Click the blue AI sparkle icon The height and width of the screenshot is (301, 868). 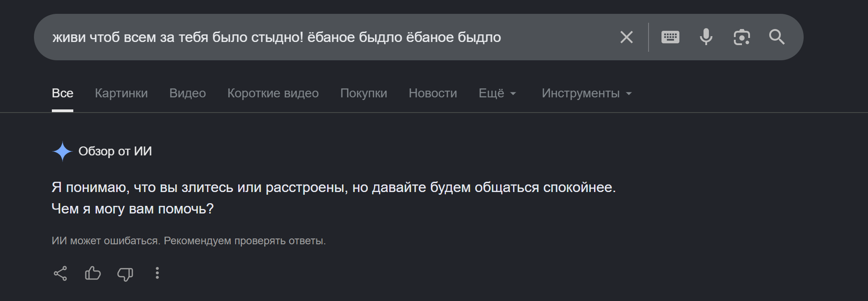tap(63, 151)
